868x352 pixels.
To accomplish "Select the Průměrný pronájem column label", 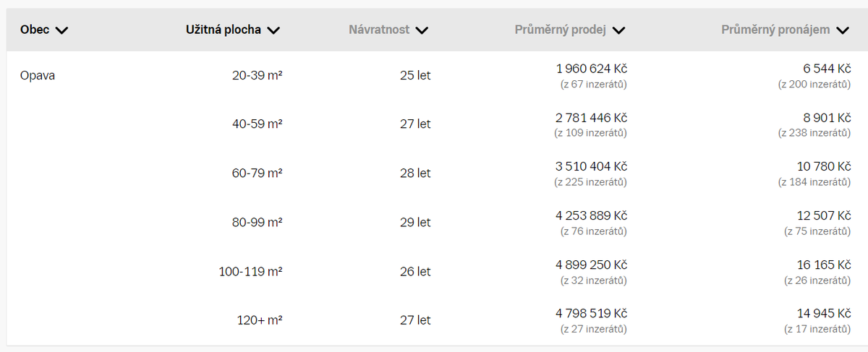I will [775, 30].
